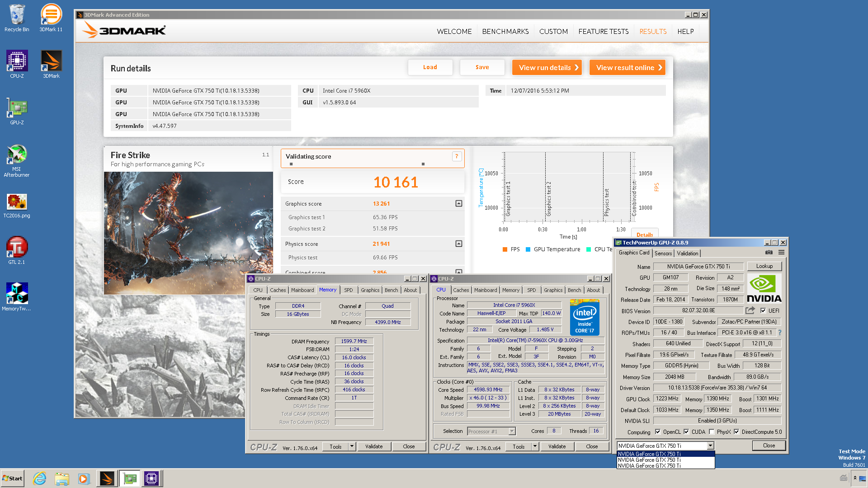
Task: Click View result online button
Action: (x=627, y=67)
